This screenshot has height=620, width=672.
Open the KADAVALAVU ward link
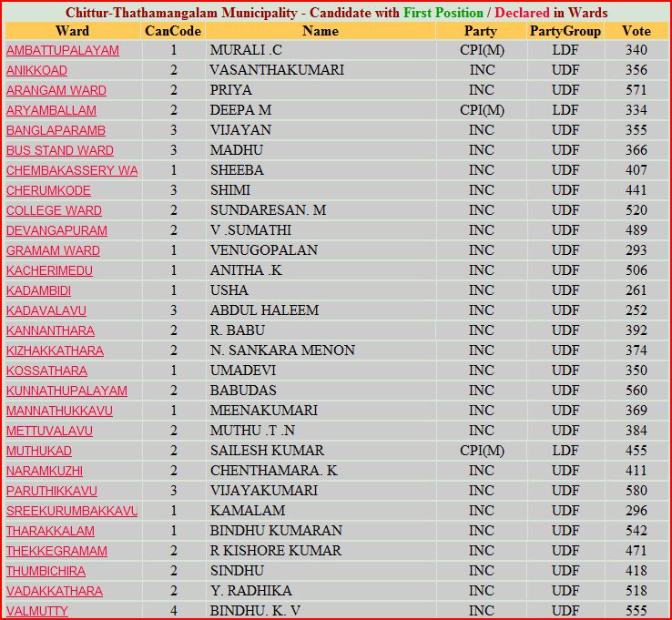coord(46,310)
